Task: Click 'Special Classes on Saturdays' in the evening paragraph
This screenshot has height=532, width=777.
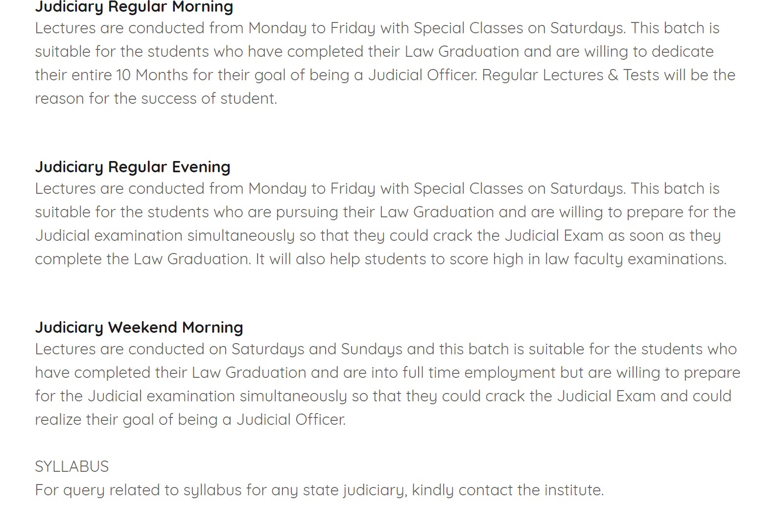Action: pos(519,188)
